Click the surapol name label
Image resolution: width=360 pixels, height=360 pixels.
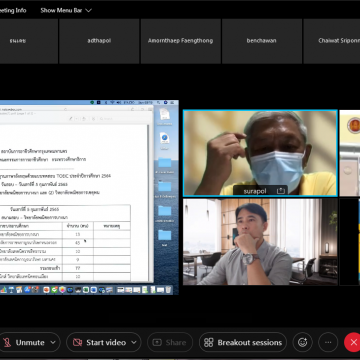(255, 191)
